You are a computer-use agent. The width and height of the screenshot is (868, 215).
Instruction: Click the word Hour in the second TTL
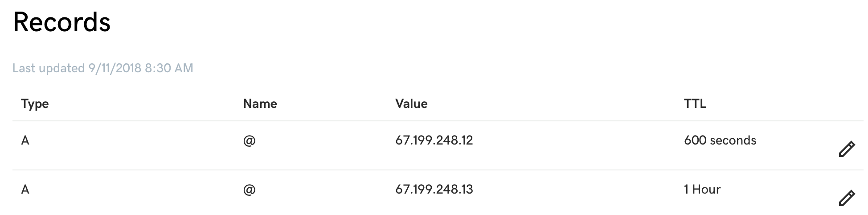706,190
